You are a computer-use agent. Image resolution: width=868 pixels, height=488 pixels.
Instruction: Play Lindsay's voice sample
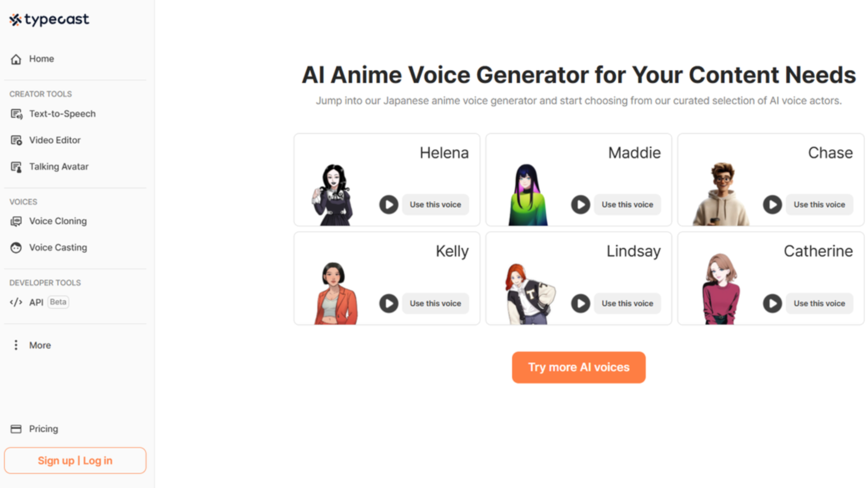tap(580, 303)
